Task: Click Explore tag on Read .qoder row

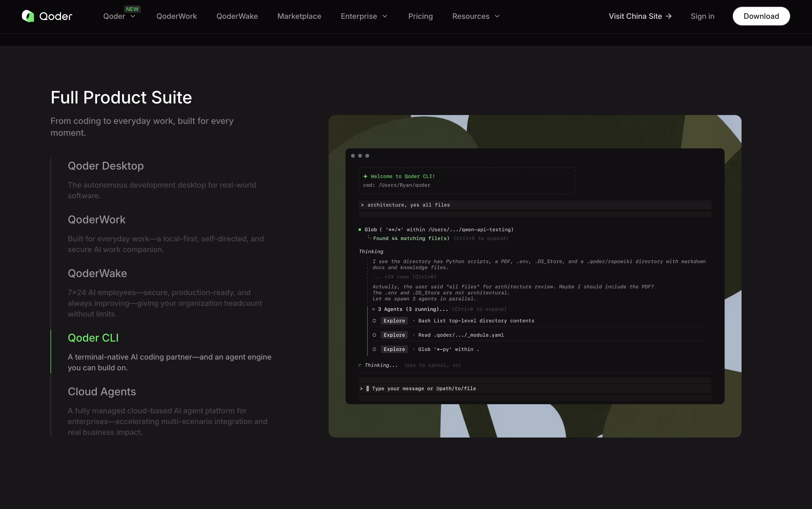Action: coord(394,335)
